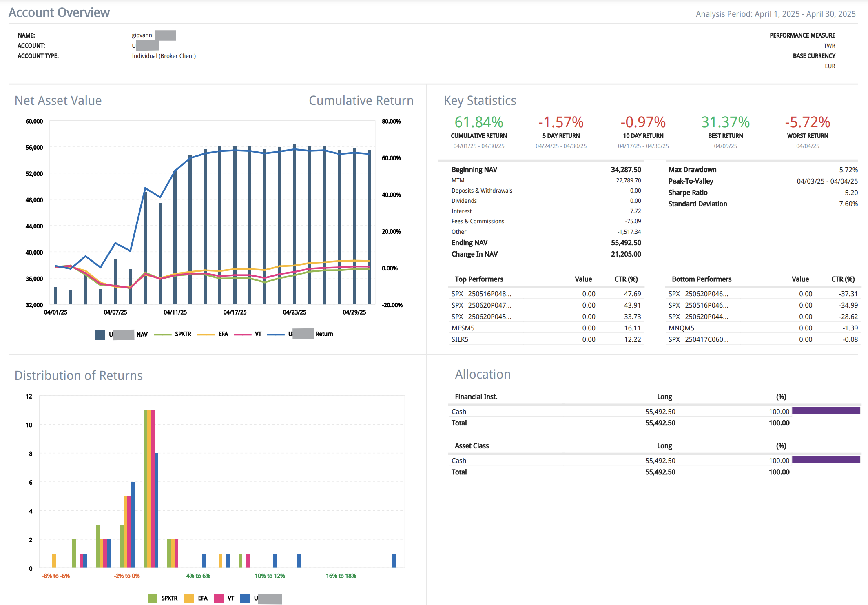The image size is (868, 605).
Task: Click the NAV dark blue legend square
Action: coord(100,335)
